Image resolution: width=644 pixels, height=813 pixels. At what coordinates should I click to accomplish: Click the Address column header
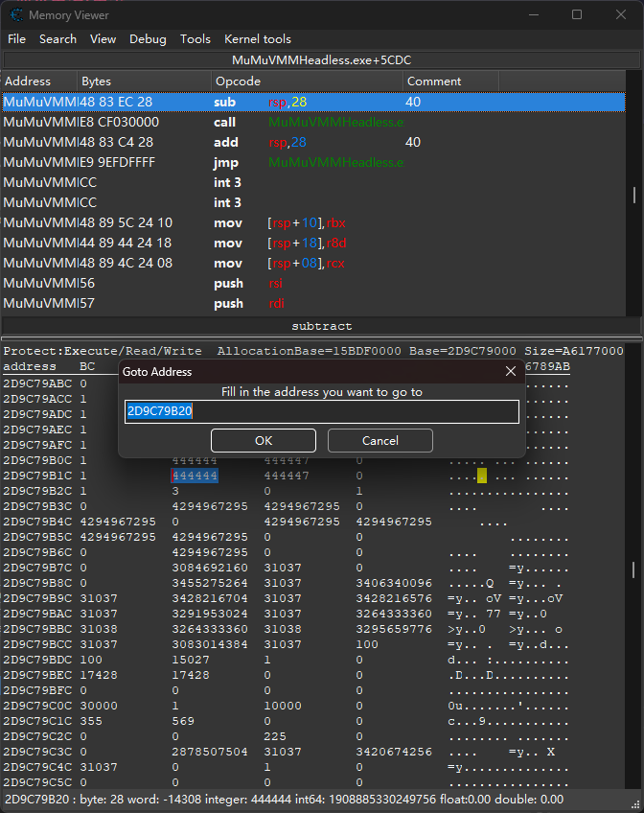[x=39, y=81]
